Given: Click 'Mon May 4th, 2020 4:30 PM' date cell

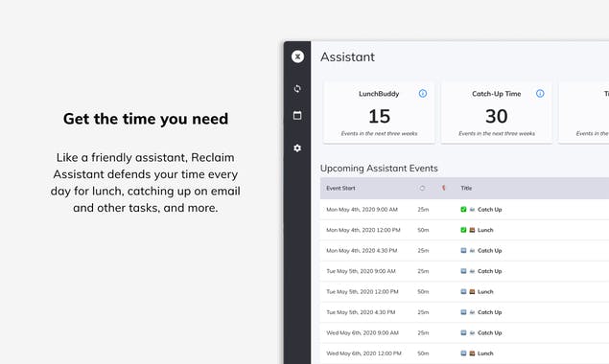Looking at the screenshot, I should click(362, 251).
